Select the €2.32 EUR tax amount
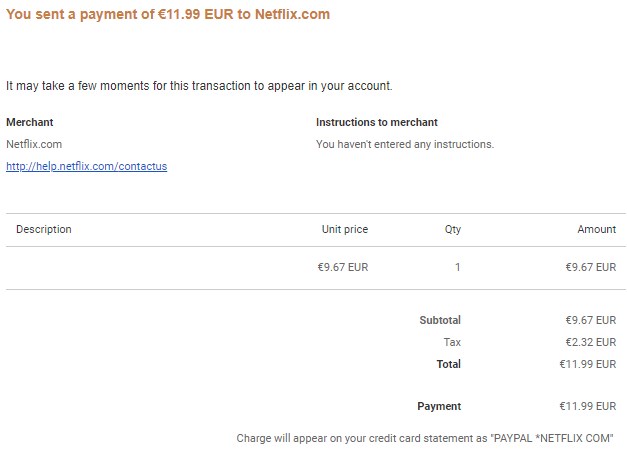 pos(591,342)
